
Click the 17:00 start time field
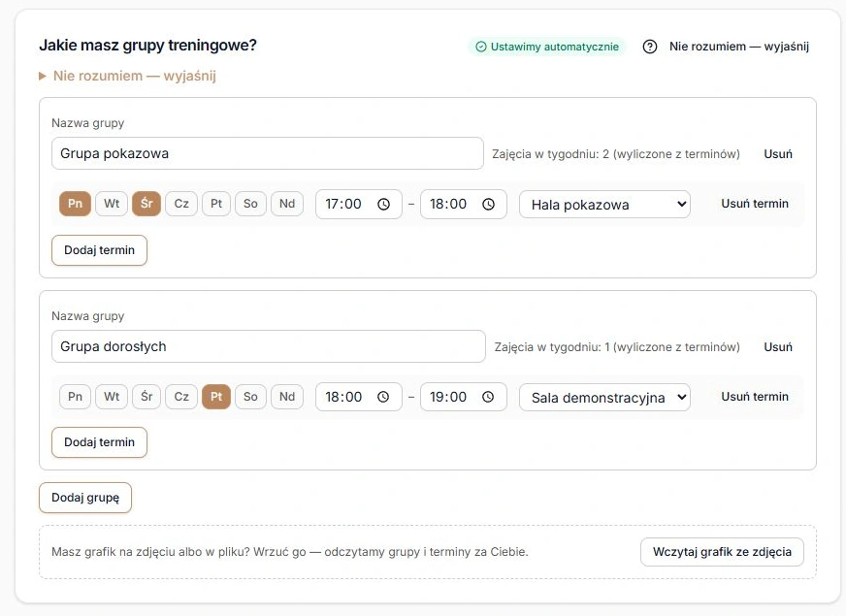(x=359, y=205)
